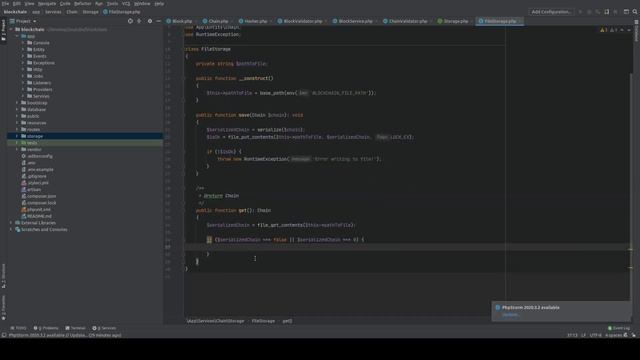Expand Scratches and Consoles node
The image size is (640, 360).
click(11, 229)
